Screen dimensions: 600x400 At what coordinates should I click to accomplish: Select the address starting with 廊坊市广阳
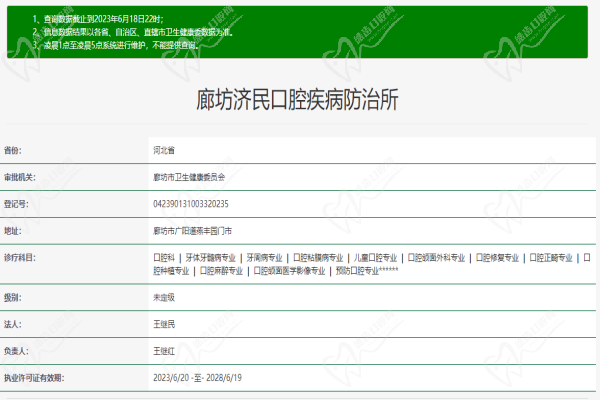point(192,231)
